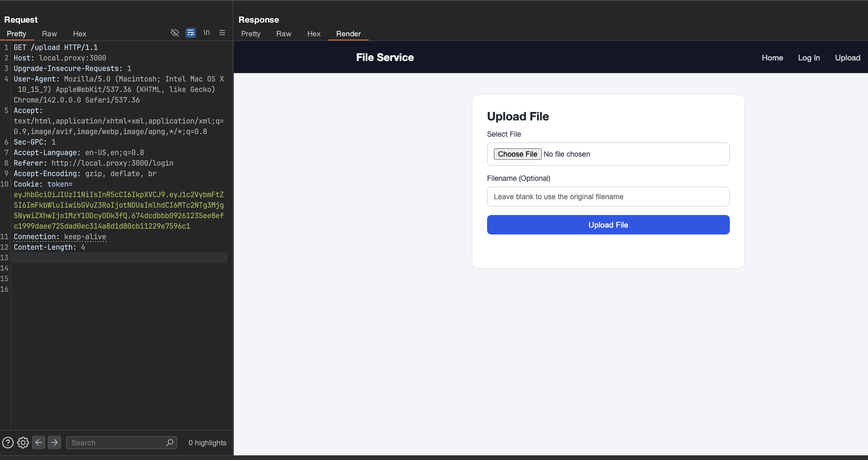Open the request editor hamburger menu

pos(222,33)
